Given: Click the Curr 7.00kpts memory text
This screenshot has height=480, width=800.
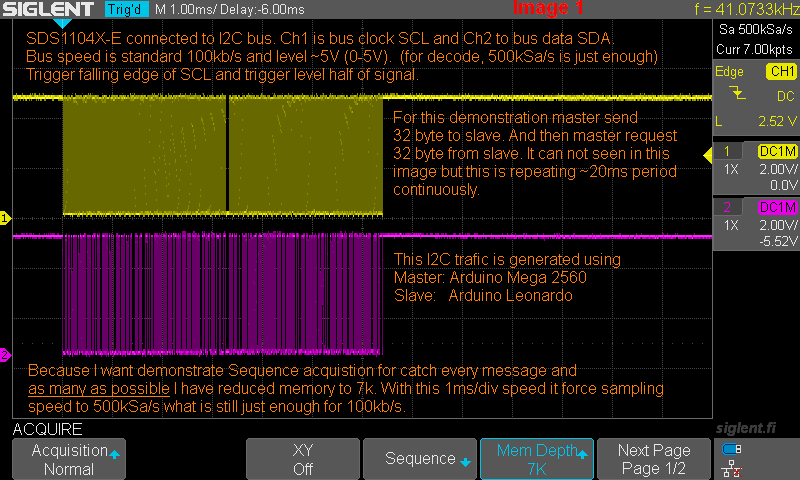Looking at the screenshot, I should (x=754, y=49).
